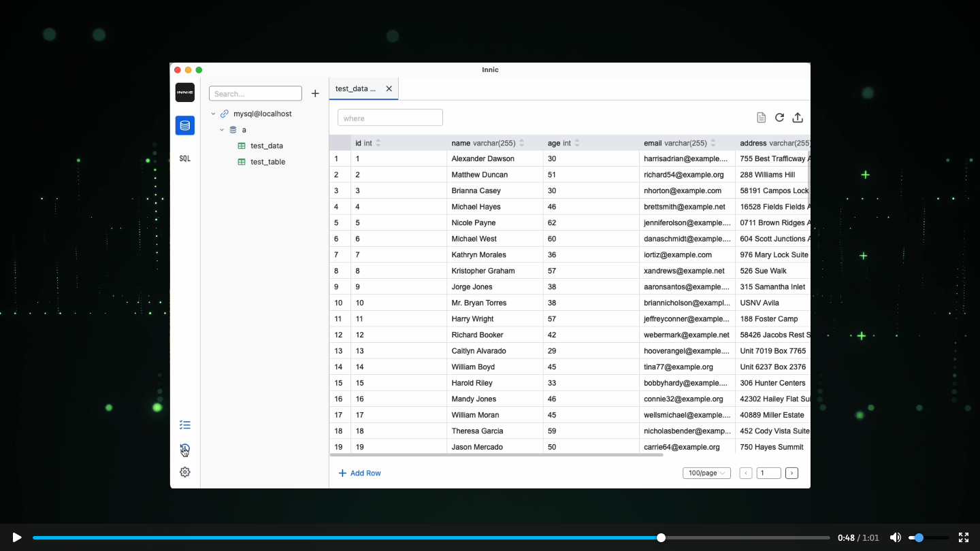The height and width of the screenshot is (551, 980).
Task: Toggle sort on the name column
Action: click(522, 143)
